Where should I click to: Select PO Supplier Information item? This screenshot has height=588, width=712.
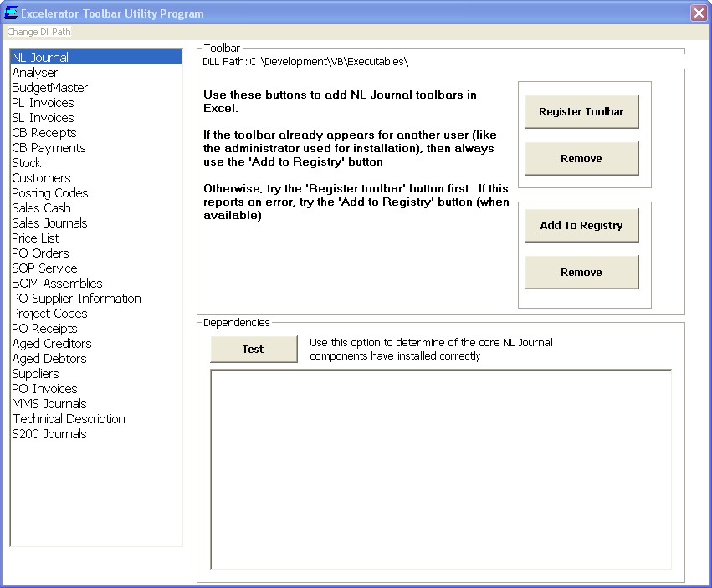tap(96, 299)
